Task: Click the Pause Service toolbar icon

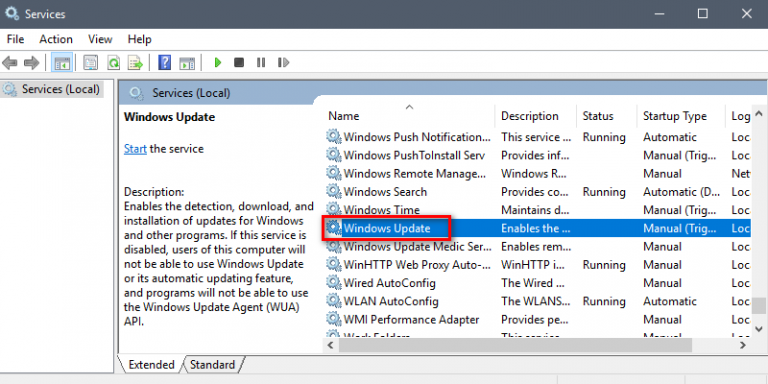Action: point(261,63)
